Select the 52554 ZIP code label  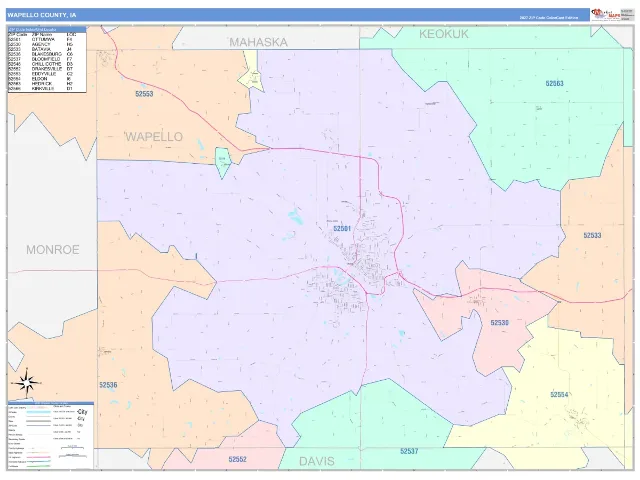(559, 394)
